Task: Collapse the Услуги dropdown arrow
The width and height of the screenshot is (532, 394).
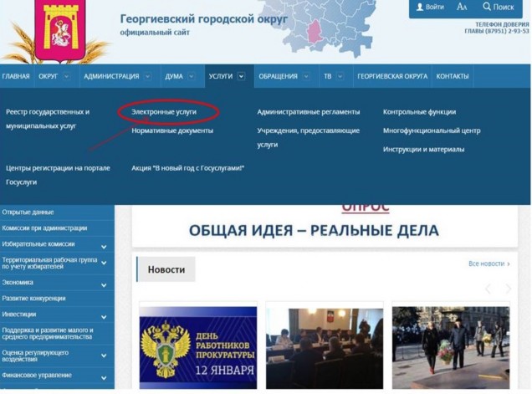Action: coord(241,76)
